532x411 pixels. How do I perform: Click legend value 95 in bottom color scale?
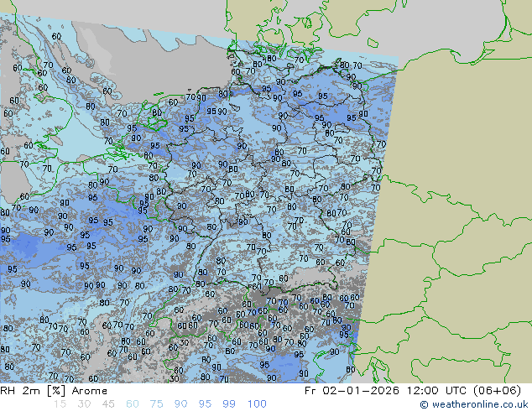205,404
